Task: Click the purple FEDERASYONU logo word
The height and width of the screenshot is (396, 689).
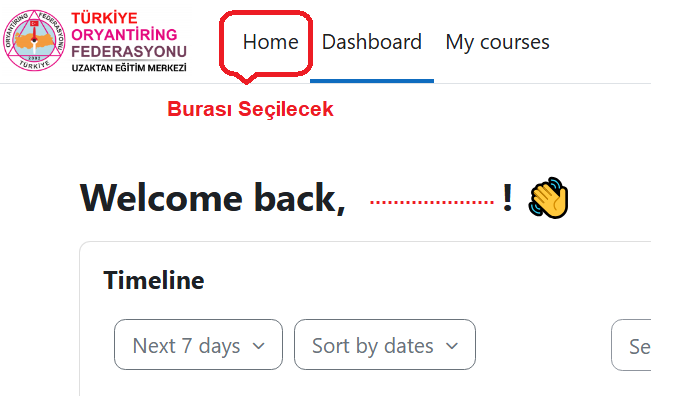Action: [x=129, y=51]
